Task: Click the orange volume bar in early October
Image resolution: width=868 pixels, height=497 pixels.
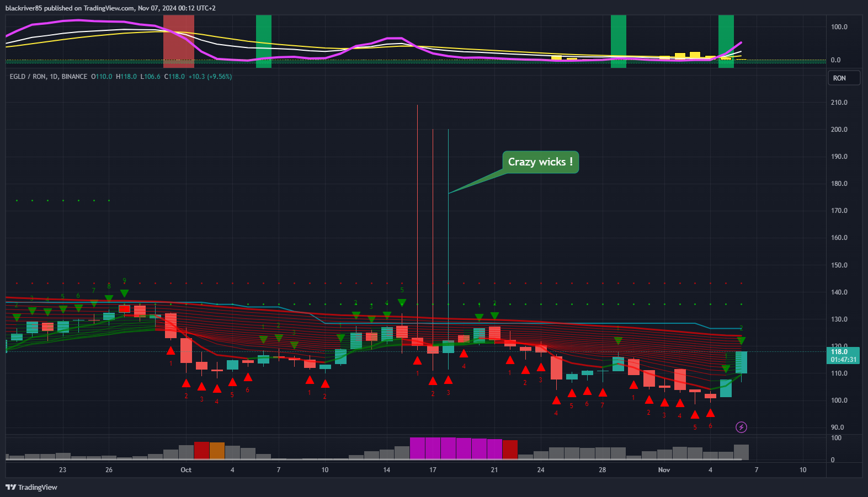Action: click(217, 451)
